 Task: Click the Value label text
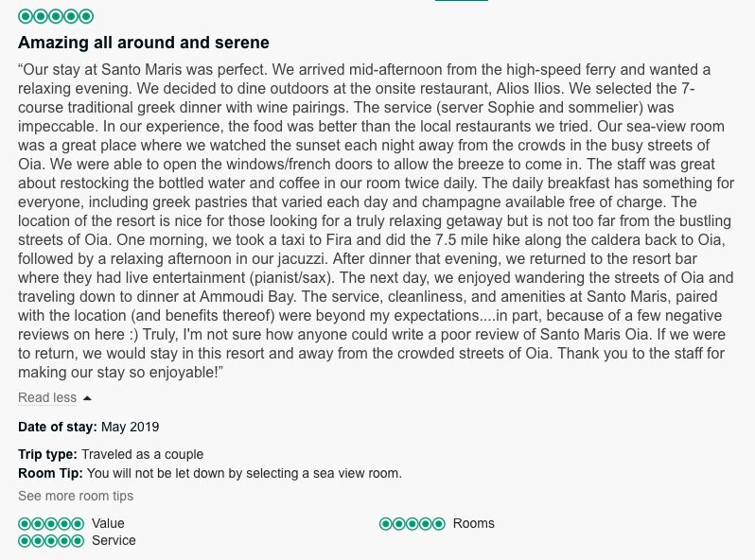click(x=109, y=523)
